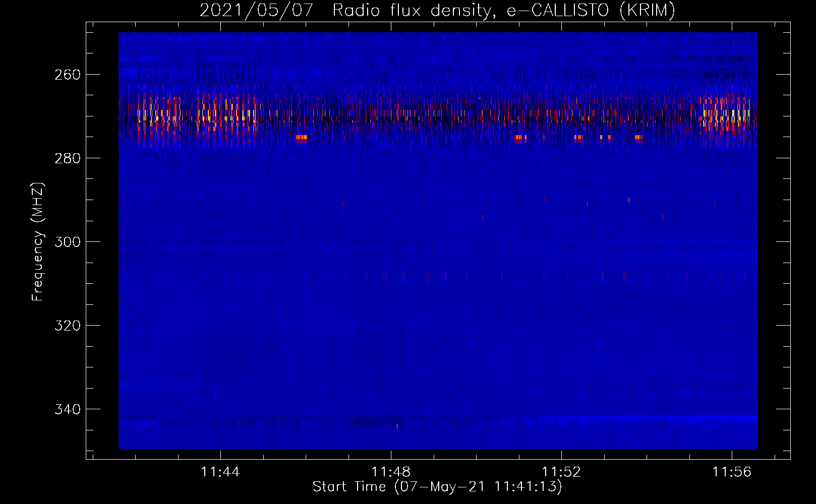This screenshot has width=816, height=504.
Task: Click the 11:44 time tick label
Action: point(220,472)
